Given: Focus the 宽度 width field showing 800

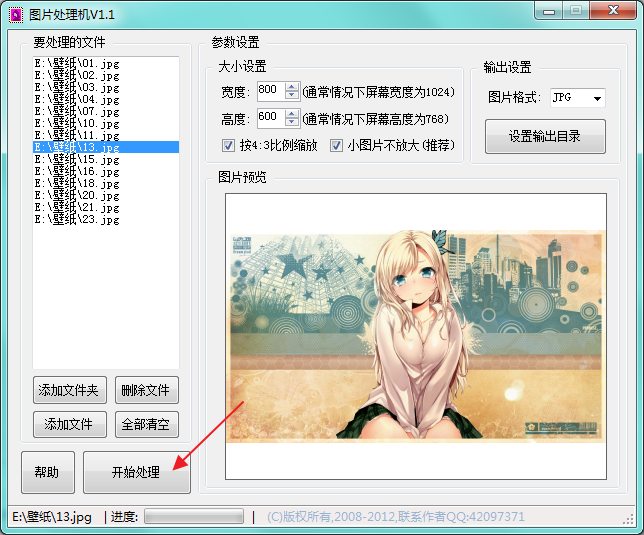Looking at the screenshot, I should [x=270, y=91].
